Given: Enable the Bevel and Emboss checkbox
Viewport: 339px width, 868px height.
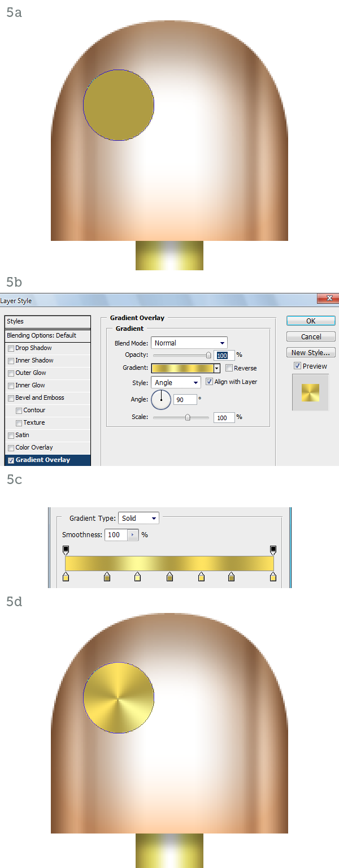Looking at the screenshot, I should tap(11, 398).
